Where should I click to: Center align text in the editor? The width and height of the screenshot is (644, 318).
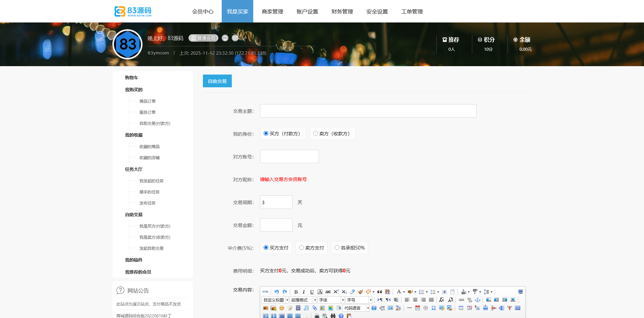[415, 300]
